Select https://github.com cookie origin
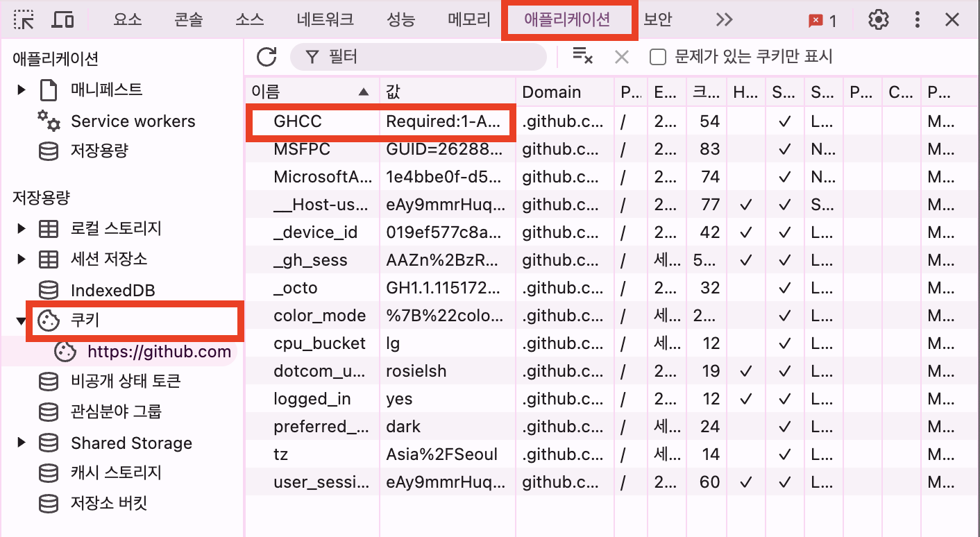Image resolution: width=980 pixels, height=537 pixels. [159, 352]
